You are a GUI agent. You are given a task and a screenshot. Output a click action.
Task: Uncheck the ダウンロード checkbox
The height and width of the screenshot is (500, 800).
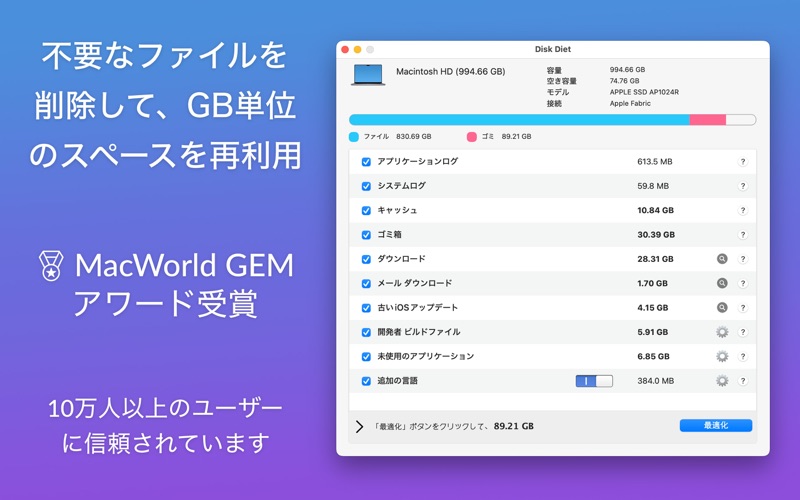(366, 259)
